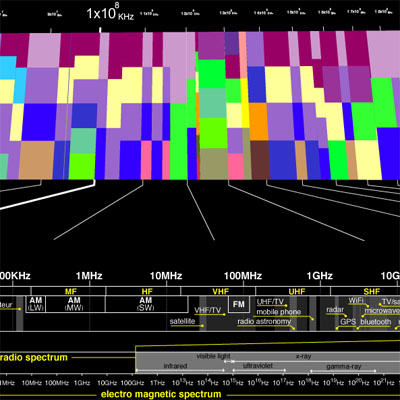Screen dimensions: 400x400
Task: Click the 10¹⁹Hz tick label
Action: point(333,382)
